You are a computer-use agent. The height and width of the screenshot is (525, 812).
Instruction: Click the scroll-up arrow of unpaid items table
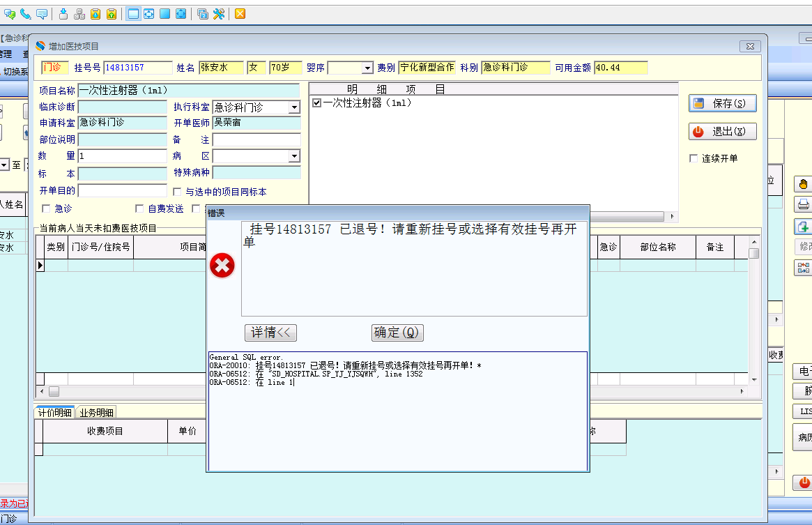(754, 241)
